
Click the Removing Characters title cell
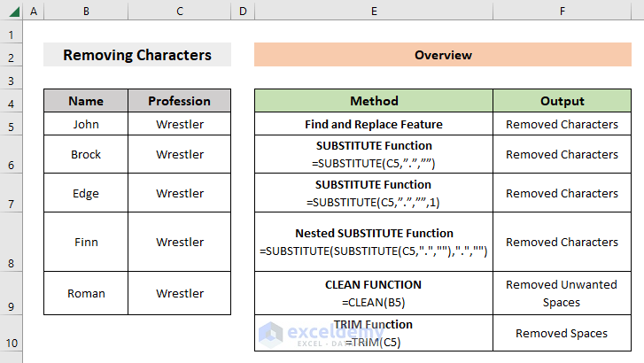pyautogui.click(x=137, y=55)
